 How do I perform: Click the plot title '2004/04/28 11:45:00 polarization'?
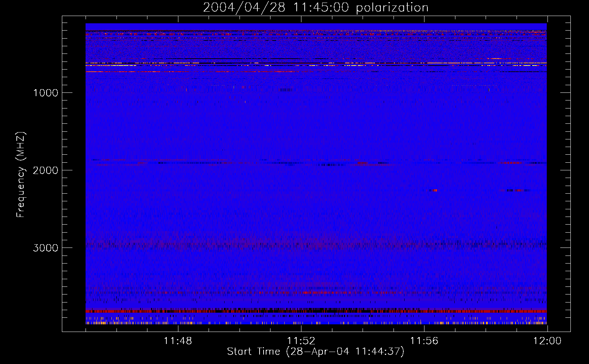[316, 8]
